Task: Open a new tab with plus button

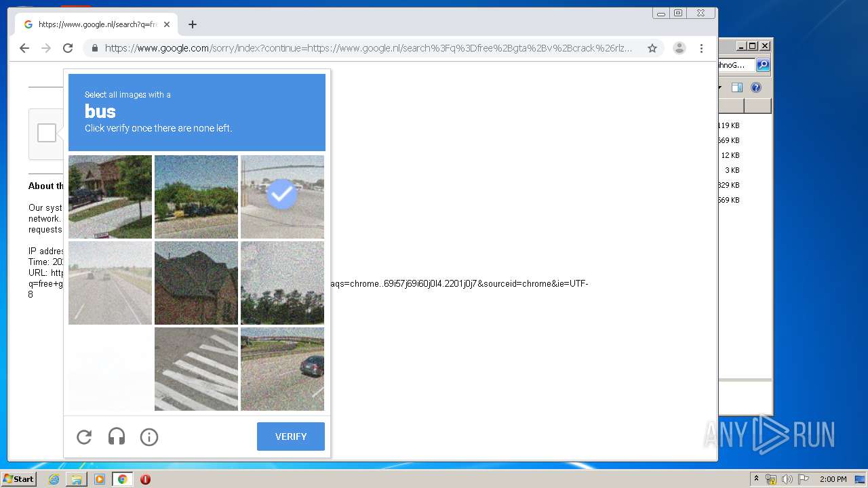Action: 193,24
